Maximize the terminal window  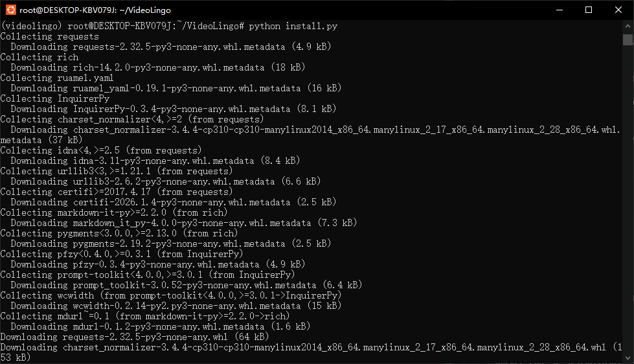(589, 10)
